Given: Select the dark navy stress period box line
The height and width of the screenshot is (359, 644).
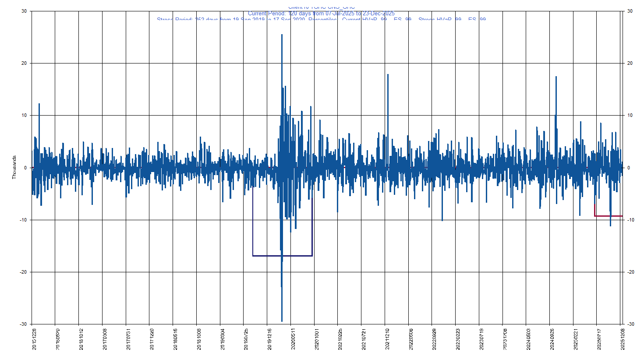Looking at the screenshot, I should click(282, 256).
